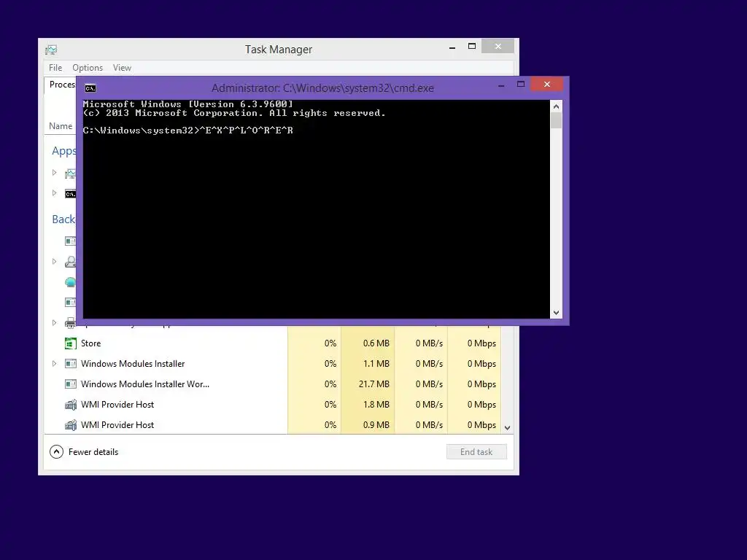The height and width of the screenshot is (560, 747).
Task: Select the printer process icon
Action: coord(71,323)
